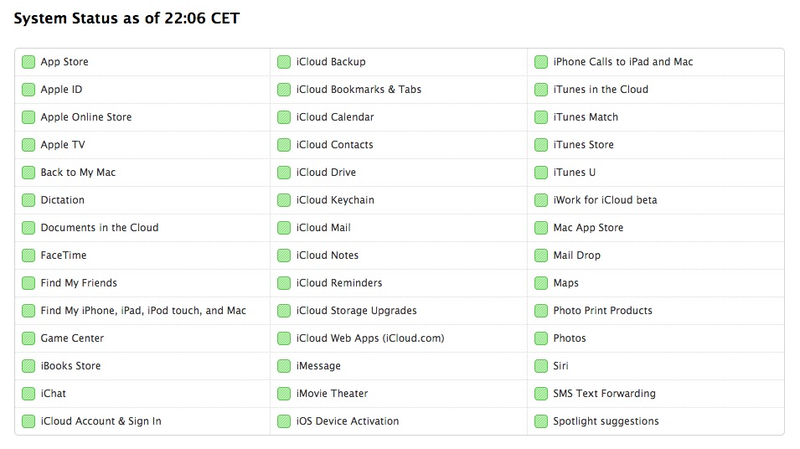This screenshot has width=800, height=449.
Task: Click the status icon next to Game Center
Action: pyautogui.click(x=29, y=339)
